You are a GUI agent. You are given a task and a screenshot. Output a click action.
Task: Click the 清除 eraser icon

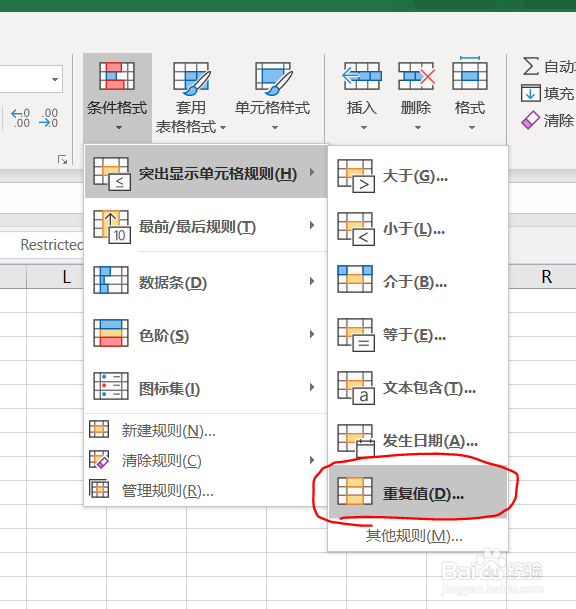531,120
